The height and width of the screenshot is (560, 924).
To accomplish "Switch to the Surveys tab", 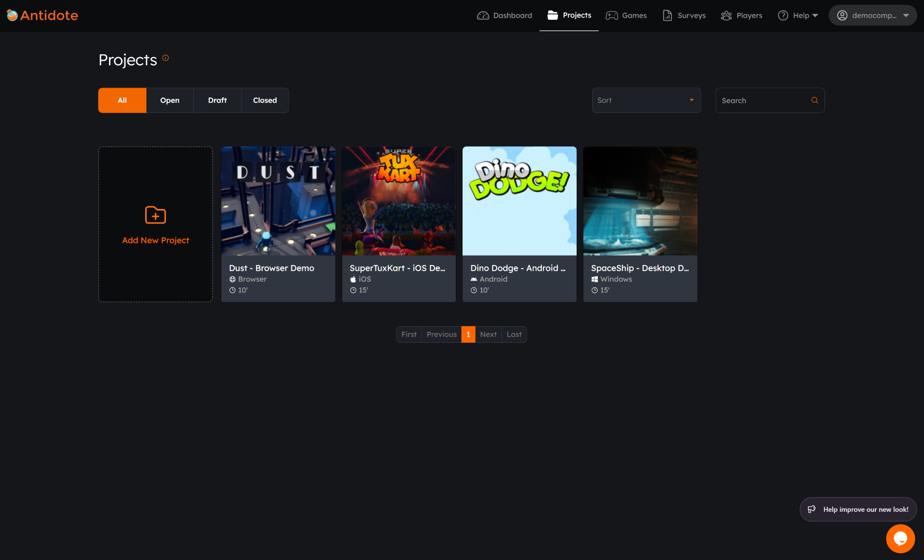I will tap(684, 16).
